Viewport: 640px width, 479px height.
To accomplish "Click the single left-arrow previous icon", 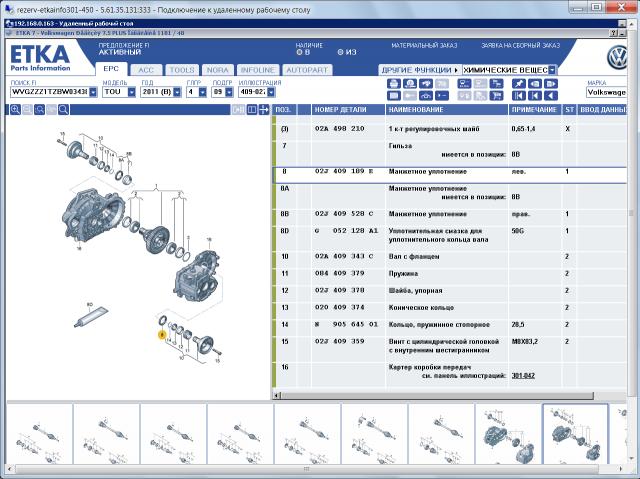I will pyautogui.click(x=551, y=96).
